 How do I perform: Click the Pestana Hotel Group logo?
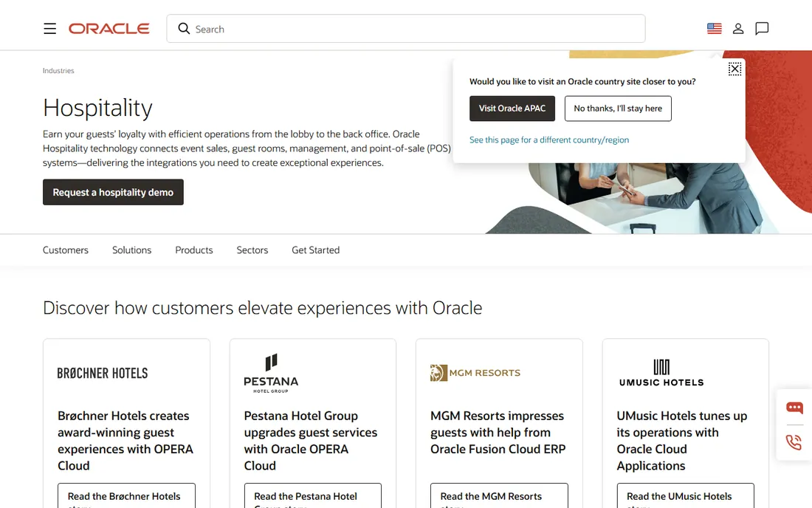(x=271, y=374)
